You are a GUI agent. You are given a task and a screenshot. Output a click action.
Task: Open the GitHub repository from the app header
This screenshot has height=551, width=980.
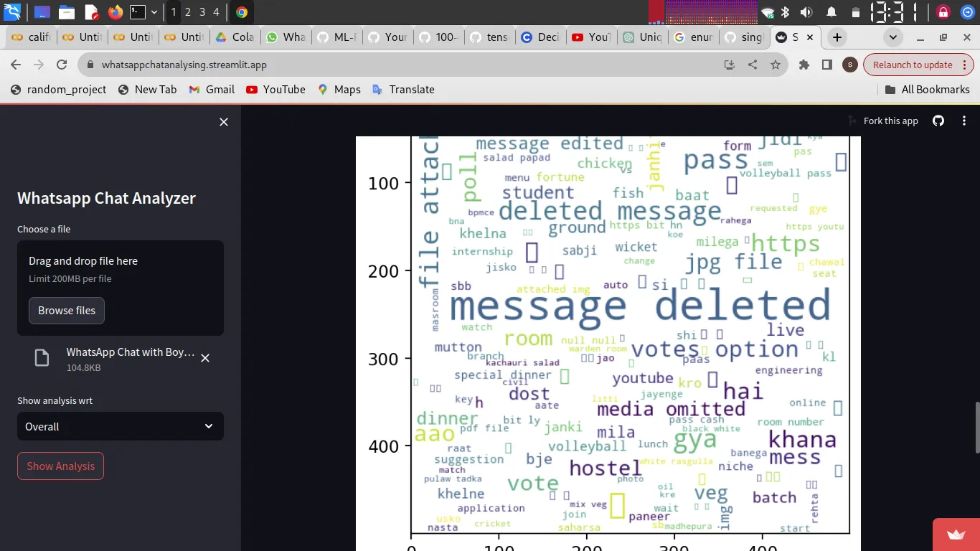[938, 121]
